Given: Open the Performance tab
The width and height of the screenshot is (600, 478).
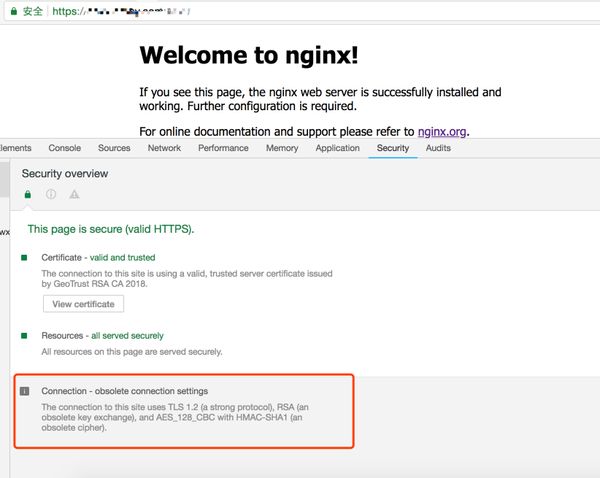Looking at the screenshot, I should pyautogui.click(x=223, y=148).
